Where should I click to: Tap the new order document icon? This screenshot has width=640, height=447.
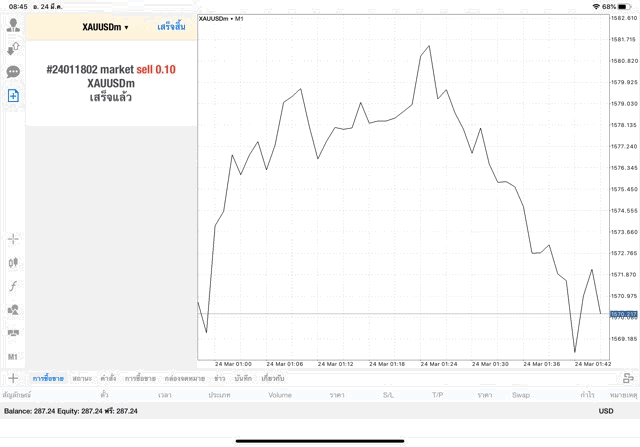coord(13,96)
